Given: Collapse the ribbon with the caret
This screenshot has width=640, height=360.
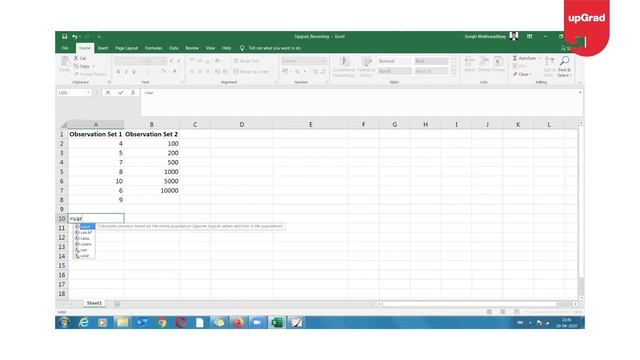Looking at the screenshot, I should tap(580, 82).
